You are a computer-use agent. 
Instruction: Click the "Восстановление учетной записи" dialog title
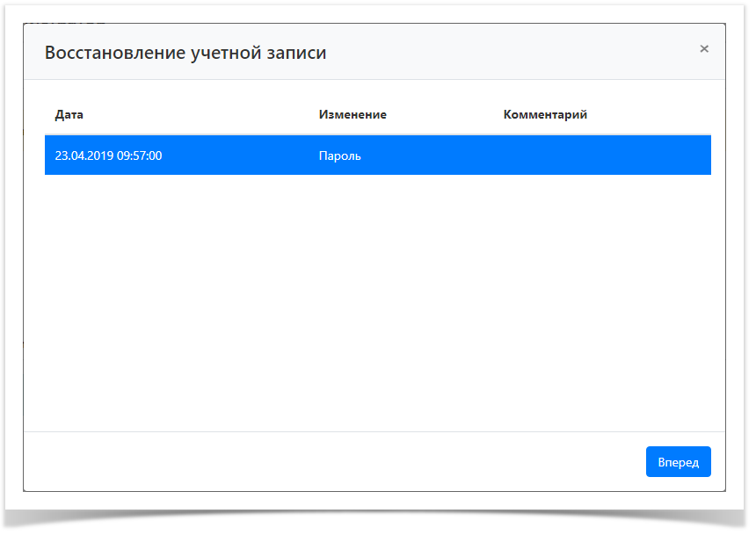click(x=185, y=53)
